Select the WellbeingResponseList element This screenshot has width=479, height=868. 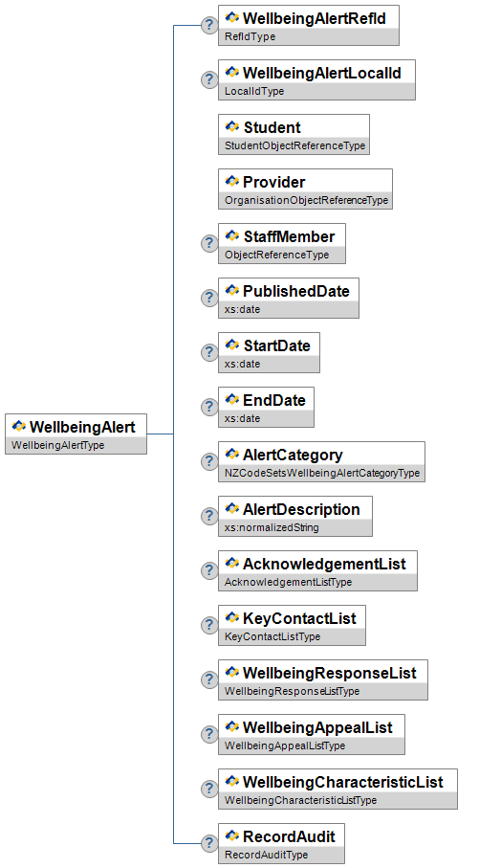coord(323,679)
